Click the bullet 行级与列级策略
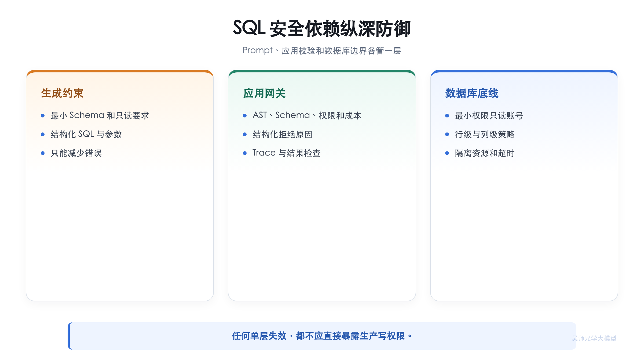 485,134
